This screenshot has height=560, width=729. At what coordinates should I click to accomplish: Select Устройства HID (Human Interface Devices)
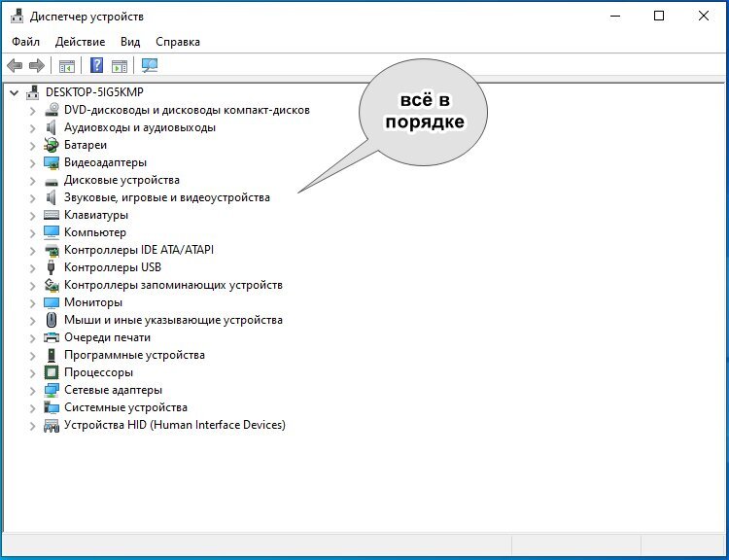pos(175,425)
